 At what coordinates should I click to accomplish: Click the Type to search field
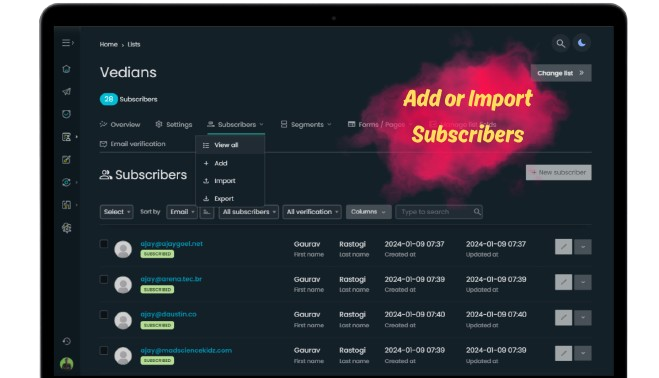(439, 212)
